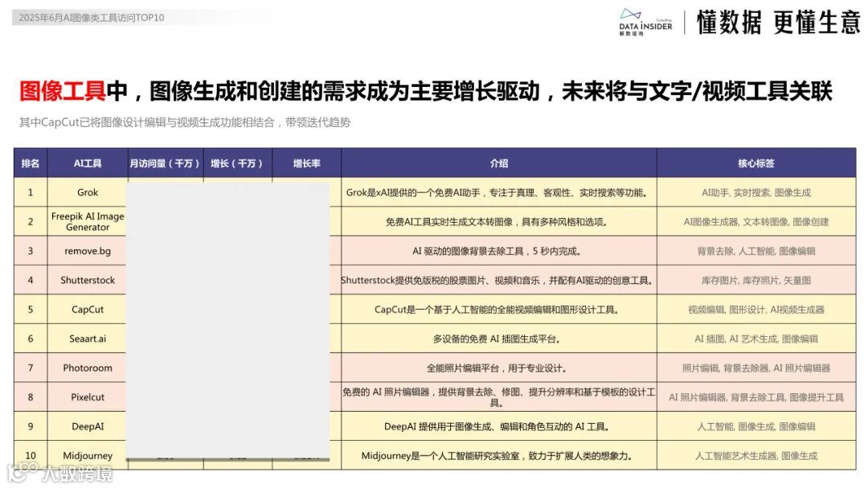Image resolution: width=868 pixels, height=489 pixels.
Task: Click the tags '库存图片, 库存照片, 矢量图'
Action: click(x=756, y=281)
